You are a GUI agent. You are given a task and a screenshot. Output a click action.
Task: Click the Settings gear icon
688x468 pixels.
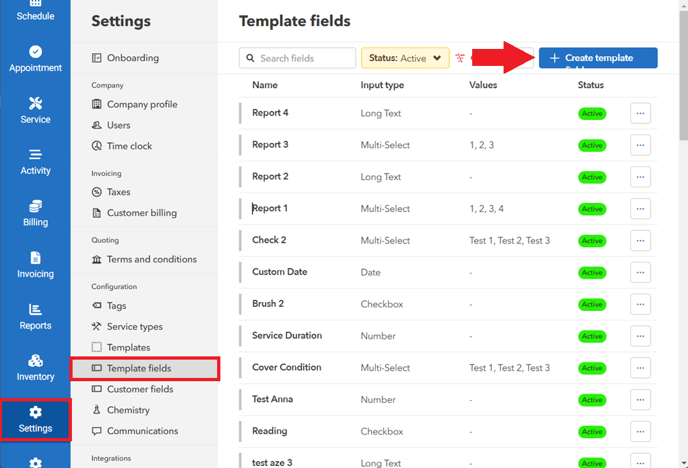tap(35, 412)
